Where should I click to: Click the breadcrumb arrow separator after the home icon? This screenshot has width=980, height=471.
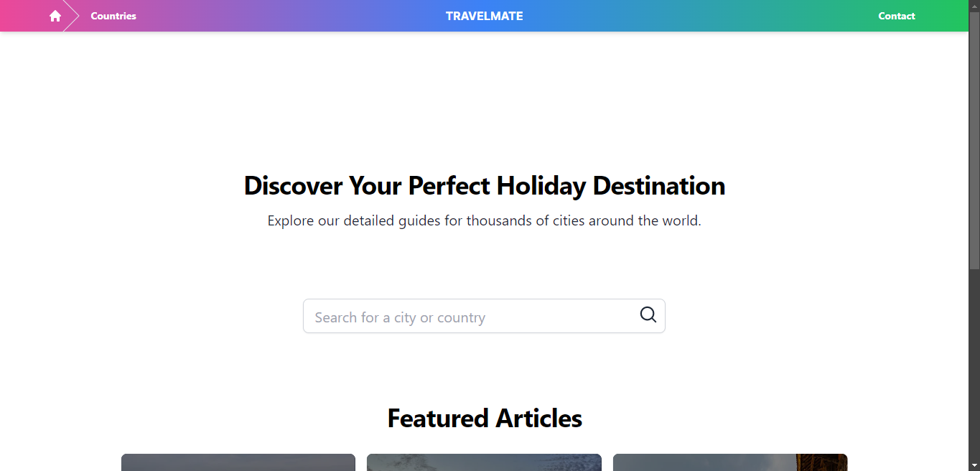pos(71,16)
